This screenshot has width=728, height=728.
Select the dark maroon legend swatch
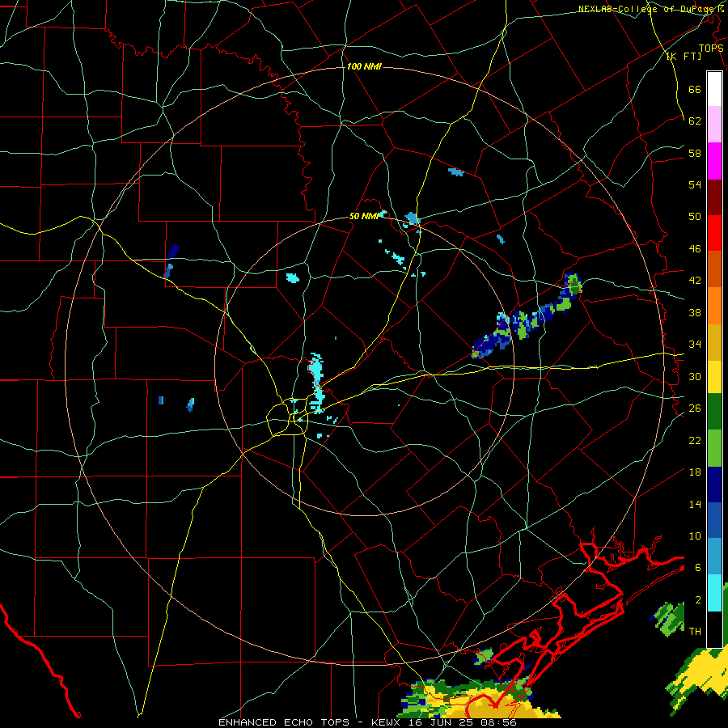[x=714, y=197]
